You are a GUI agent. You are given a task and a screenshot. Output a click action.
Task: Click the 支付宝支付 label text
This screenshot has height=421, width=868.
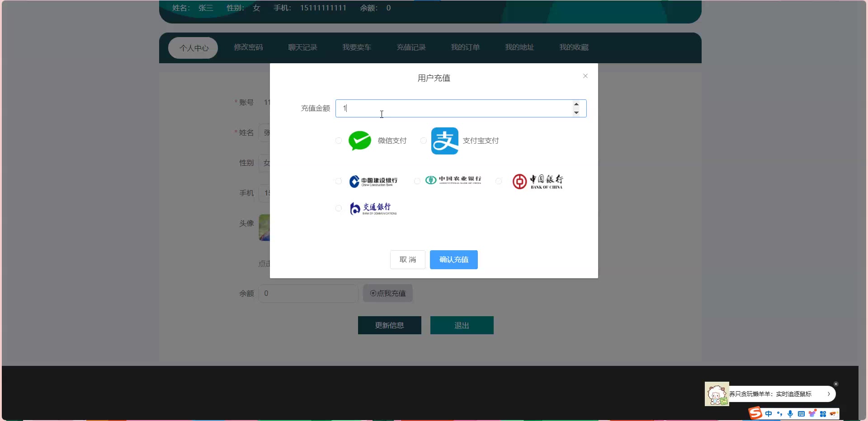point(481,140)
